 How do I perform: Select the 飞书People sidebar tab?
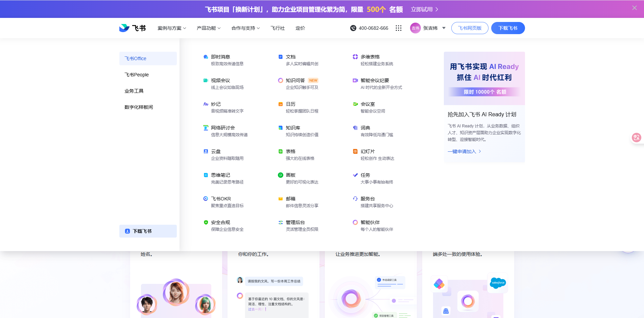pyautogui.click(x=148, y=75)
